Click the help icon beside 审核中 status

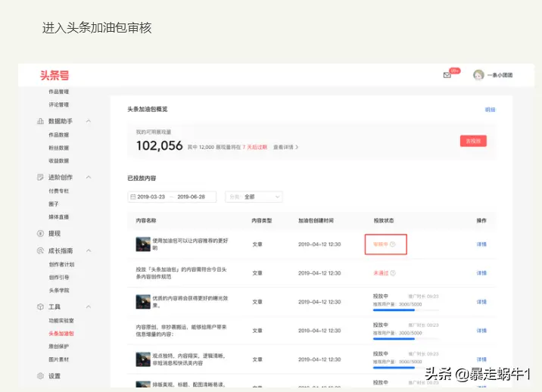point(393,244)
